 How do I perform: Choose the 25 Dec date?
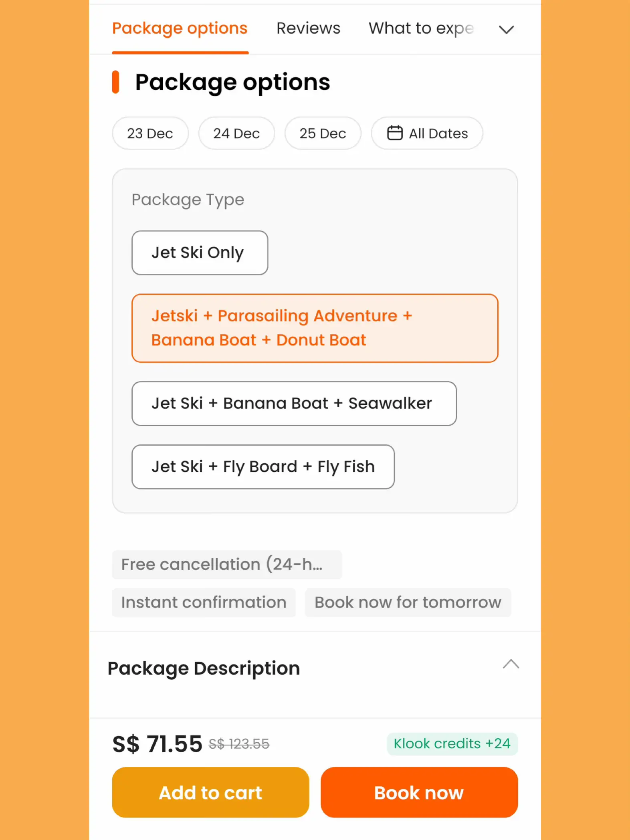point(323,133)
